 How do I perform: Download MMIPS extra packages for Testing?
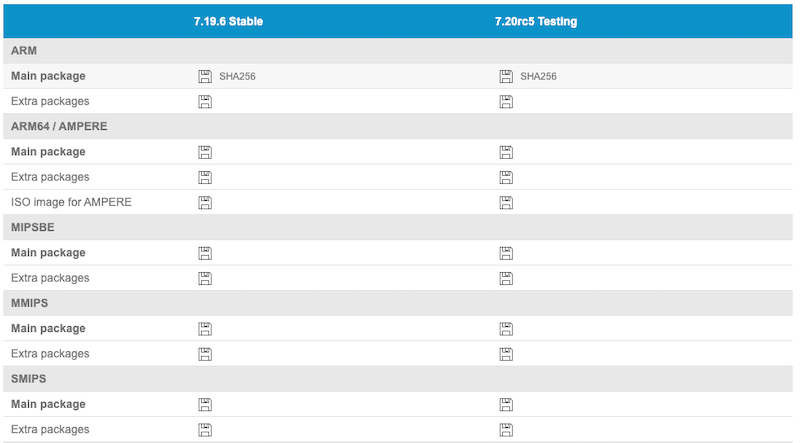506,353
